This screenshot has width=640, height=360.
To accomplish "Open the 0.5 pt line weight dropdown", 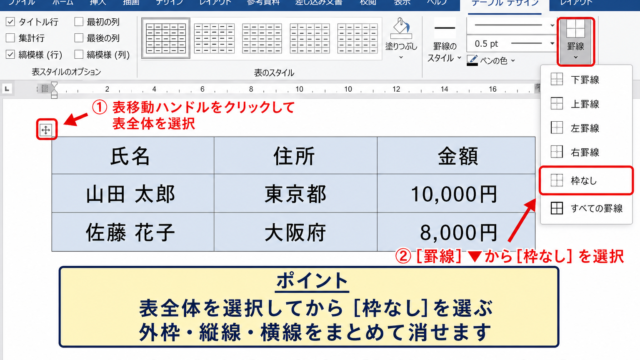I will [552, 43].
